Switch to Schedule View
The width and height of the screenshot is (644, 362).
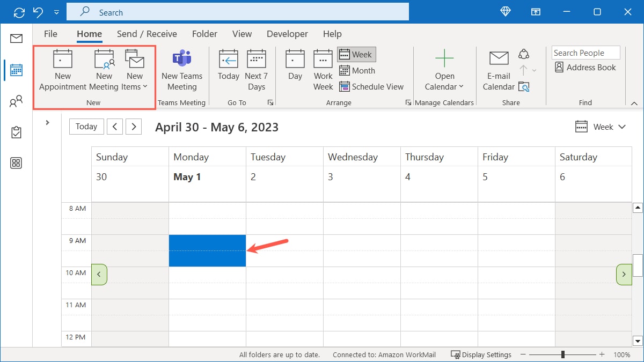tap(372, 86)
